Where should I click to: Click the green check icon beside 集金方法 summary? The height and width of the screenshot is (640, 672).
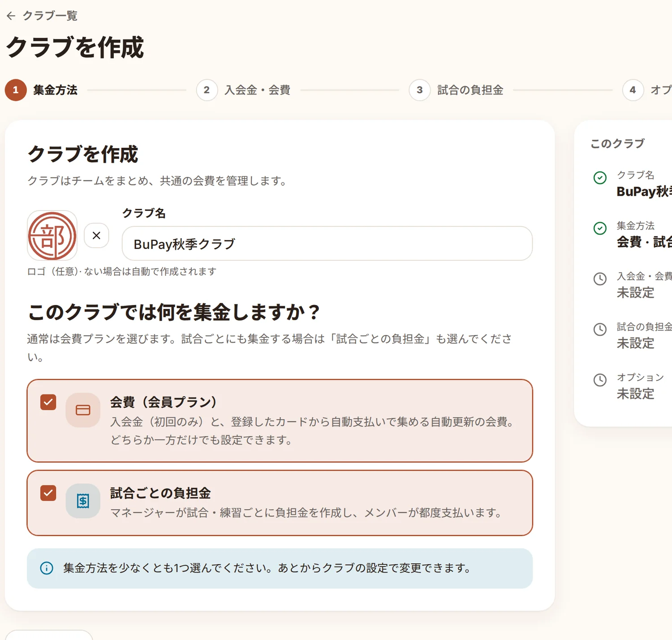(x=600, y=228)
